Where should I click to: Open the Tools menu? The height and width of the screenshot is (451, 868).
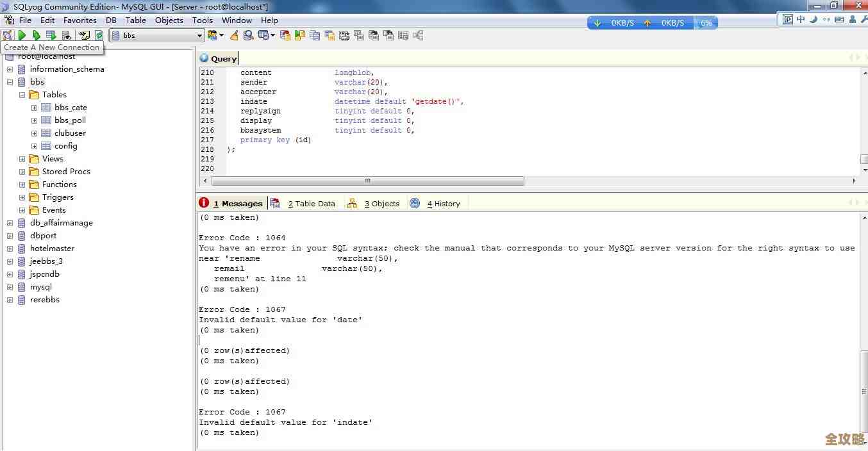202,20
